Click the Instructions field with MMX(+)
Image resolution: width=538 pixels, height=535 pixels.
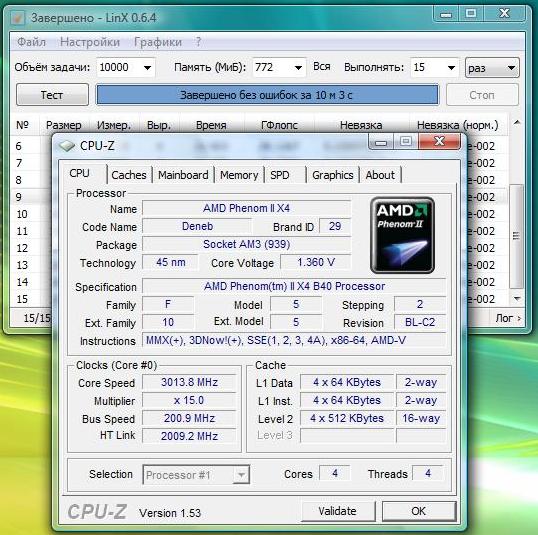click(x=294, y=340)
